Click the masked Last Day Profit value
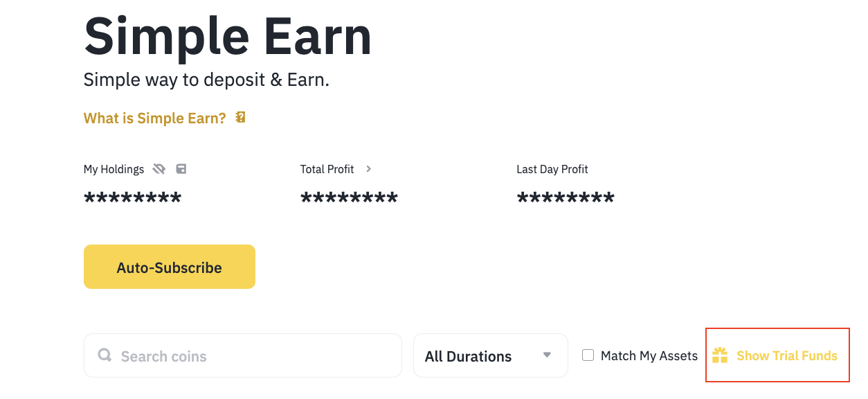This screenshot has height=399, width=868. coord(566,199)
